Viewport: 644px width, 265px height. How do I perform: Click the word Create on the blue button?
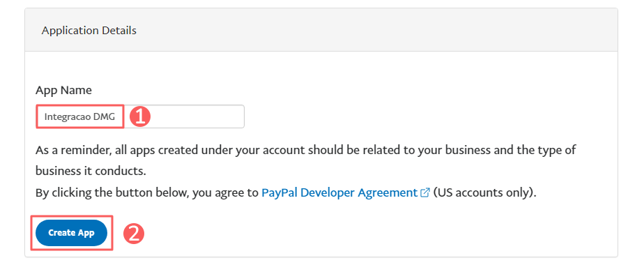[x=61, y=233]
